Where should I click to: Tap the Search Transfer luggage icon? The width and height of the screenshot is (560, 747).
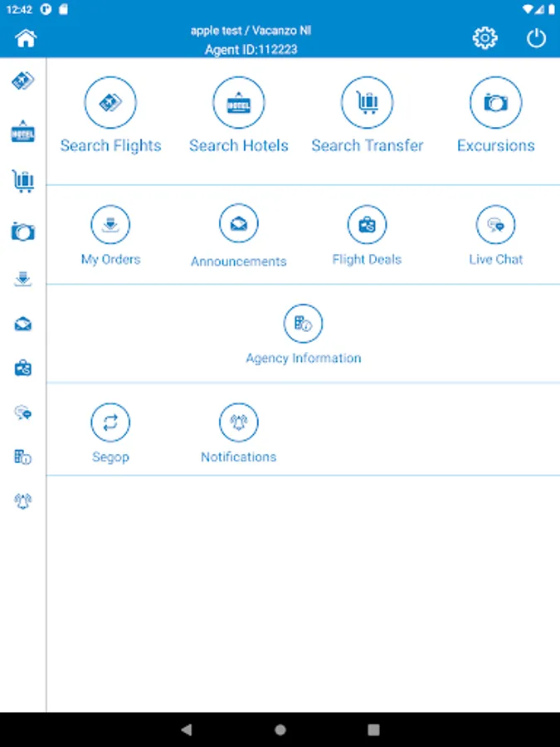click(x=368, y=102)
